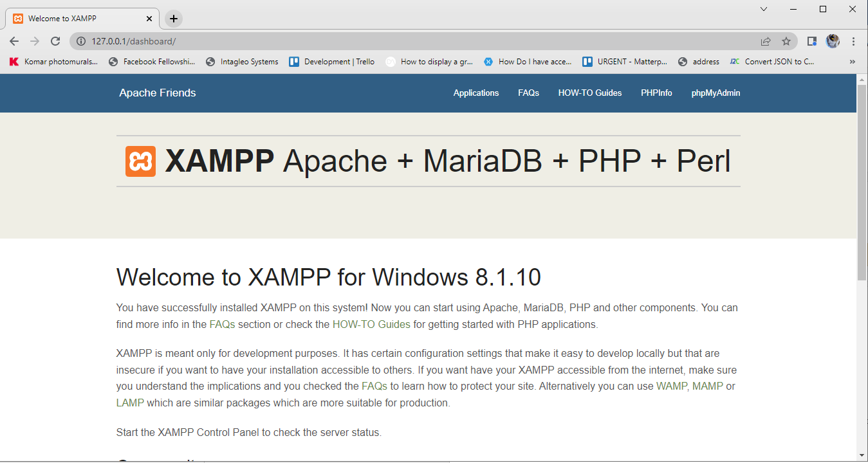Screen dimensions: 868x463
Task: Open Komar photomurals bookmark
Action: click(53, 62)
